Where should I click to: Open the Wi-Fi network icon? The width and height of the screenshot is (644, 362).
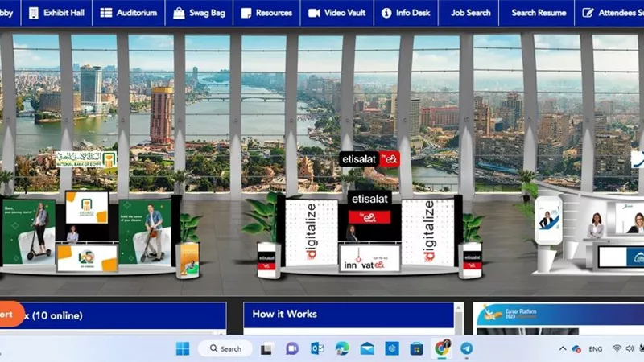617,348
